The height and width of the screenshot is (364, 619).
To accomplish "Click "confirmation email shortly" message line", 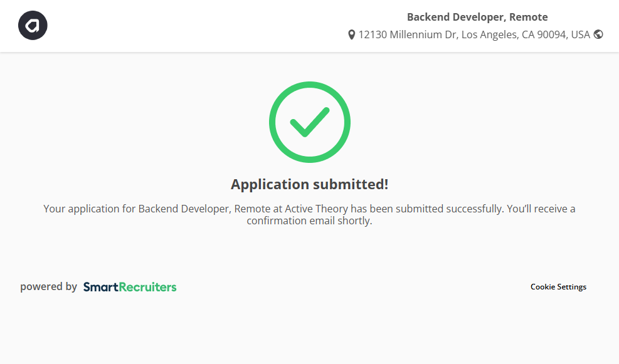I will [309, 221].
